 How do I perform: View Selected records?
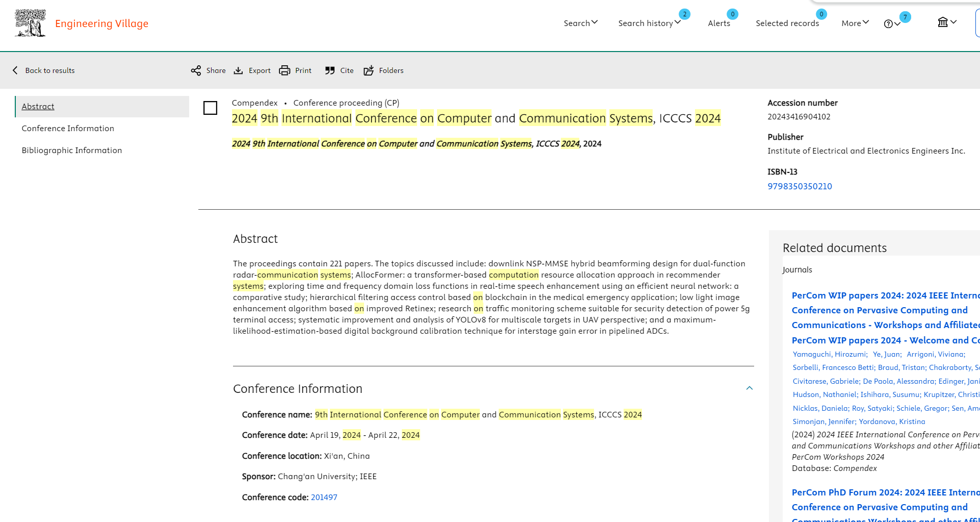(787, 23)
